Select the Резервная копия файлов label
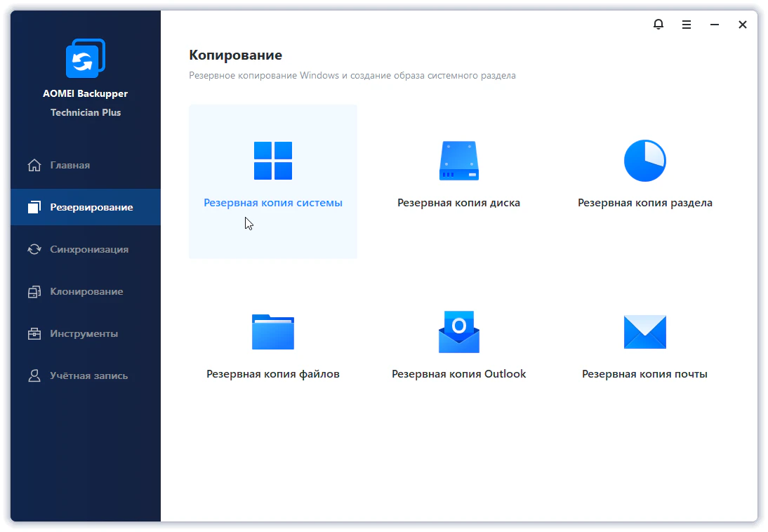 click(273, 374)
